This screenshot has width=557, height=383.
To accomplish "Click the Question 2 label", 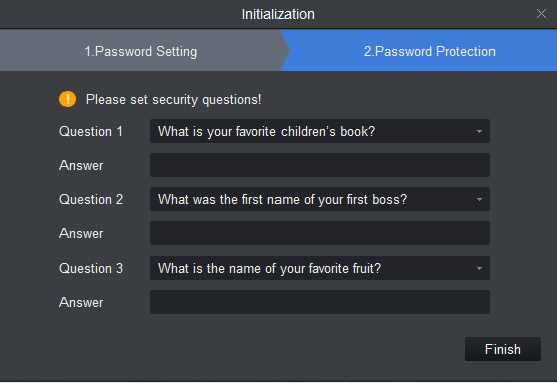I will [x=91, y=200].
